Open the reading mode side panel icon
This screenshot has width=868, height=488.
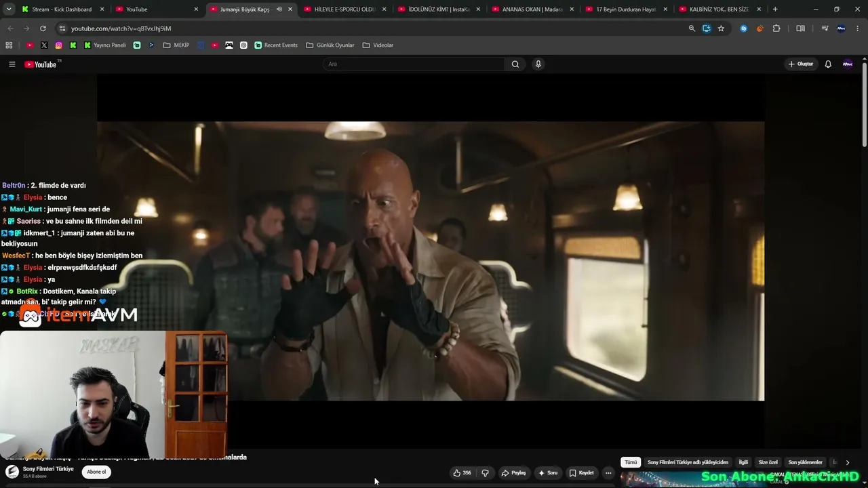(800, 28)
